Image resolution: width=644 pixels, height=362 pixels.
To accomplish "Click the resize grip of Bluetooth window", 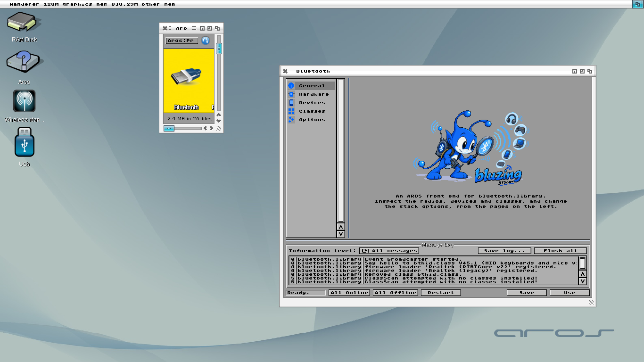I will click(590, 303).
